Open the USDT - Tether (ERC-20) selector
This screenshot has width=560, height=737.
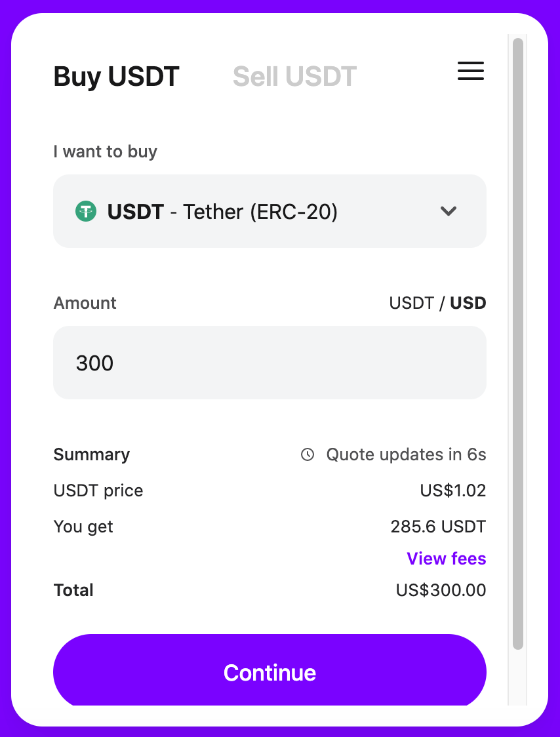coord(270,211)
